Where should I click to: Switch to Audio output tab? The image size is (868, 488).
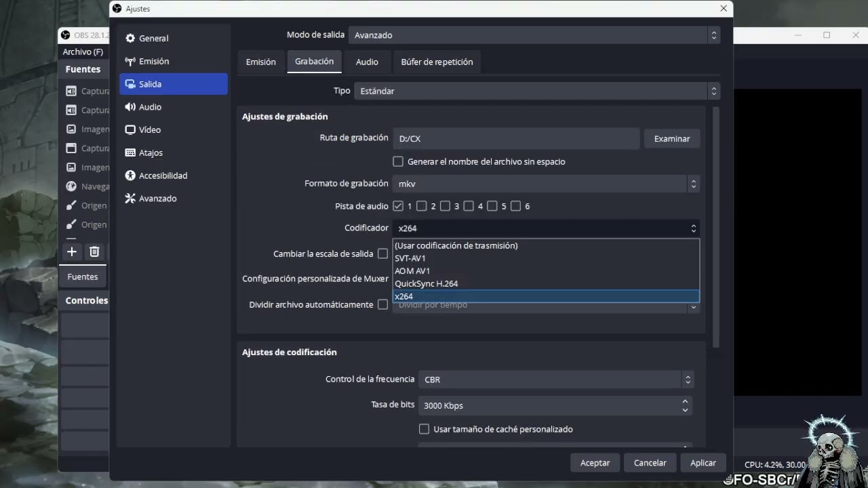[x=367, y=62]
